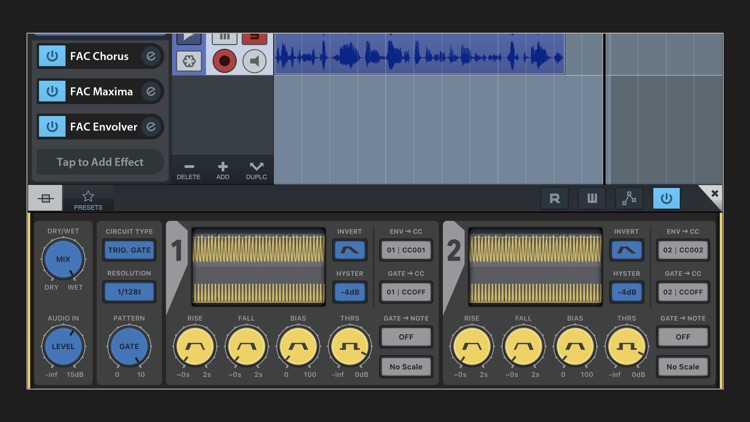Click the freeze snowflake icon
Viewport: 750px width, 422px height.
click(189, 61)
